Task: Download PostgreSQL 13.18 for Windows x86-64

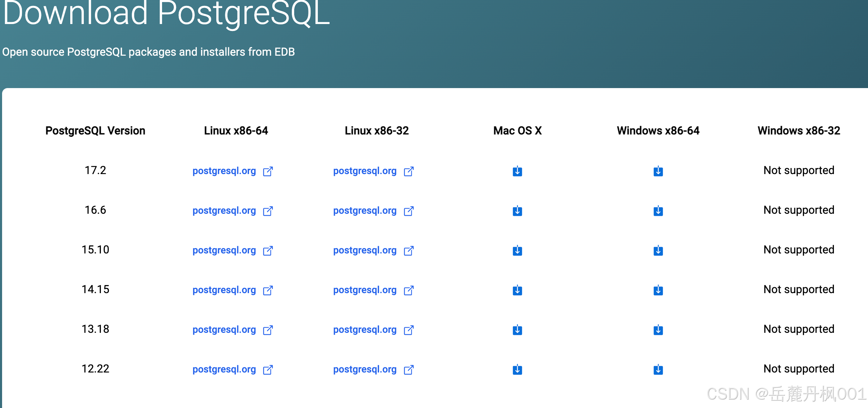Action: (658, 330)
